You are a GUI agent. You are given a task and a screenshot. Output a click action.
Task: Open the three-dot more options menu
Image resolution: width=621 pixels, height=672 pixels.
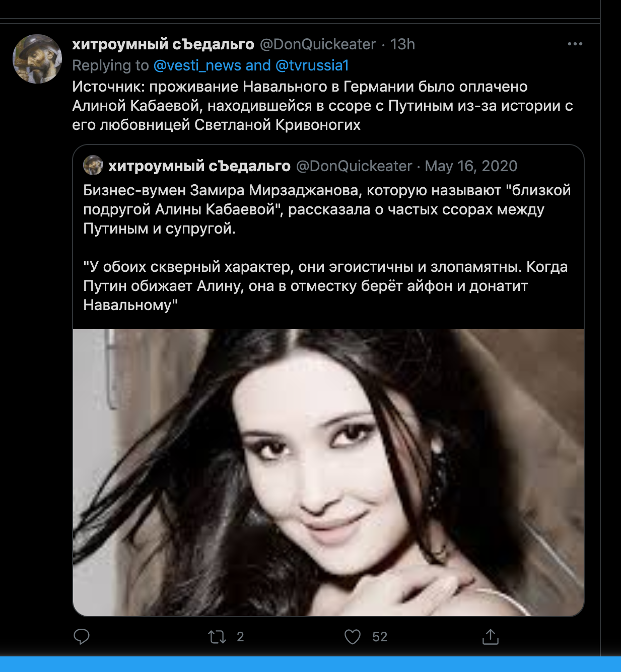575,44
